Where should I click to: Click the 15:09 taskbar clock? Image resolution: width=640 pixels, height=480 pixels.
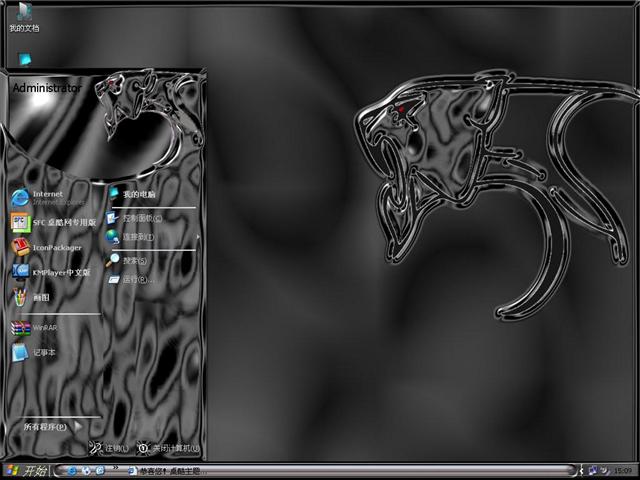click(623, 471)
